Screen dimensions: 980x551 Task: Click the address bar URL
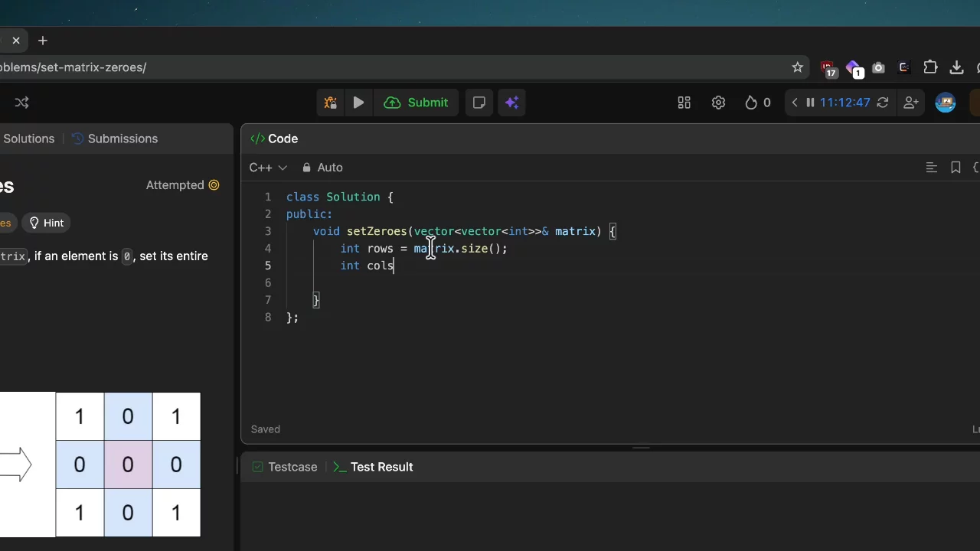point(73,67)
